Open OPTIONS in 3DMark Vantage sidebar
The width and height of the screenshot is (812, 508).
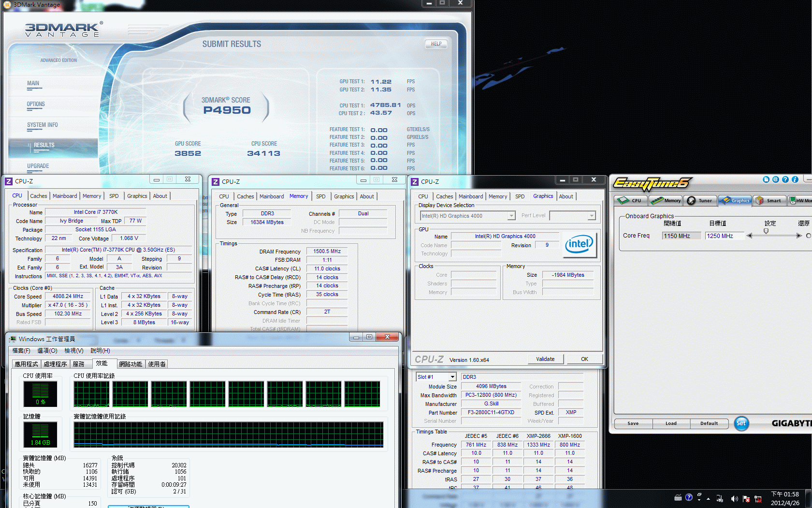click(x=36, y=104)
